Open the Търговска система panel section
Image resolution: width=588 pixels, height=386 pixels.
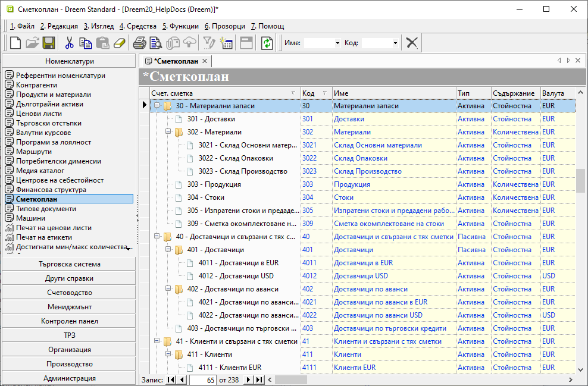tap(70, 264)
